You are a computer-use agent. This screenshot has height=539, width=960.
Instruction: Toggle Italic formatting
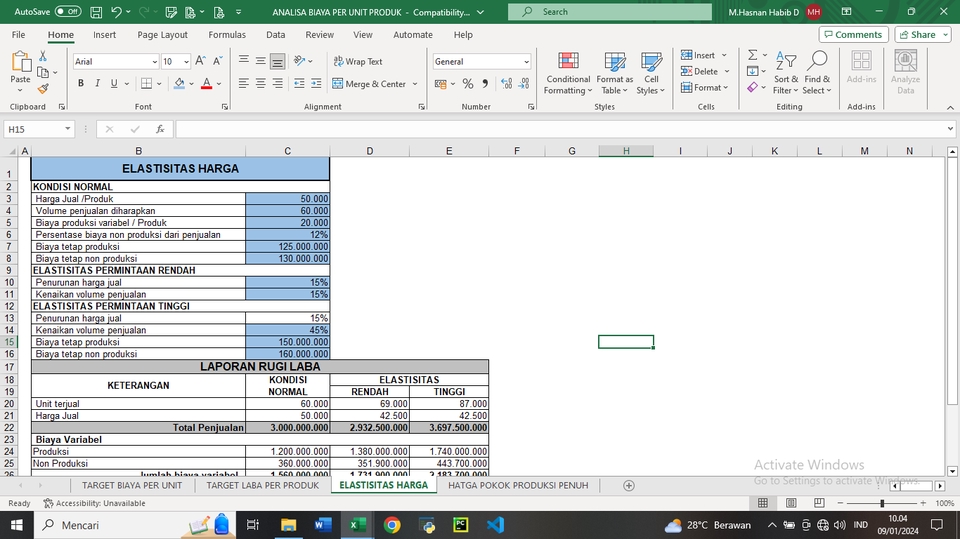click(97, 83)
